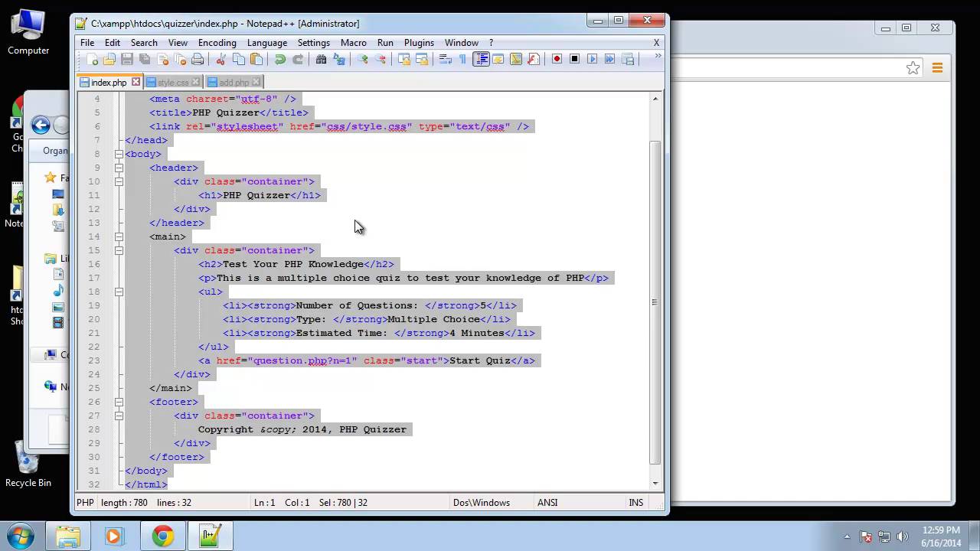Screen dimensions: 980x551
Task: Switch to the add.php tab
Action: (x=234, y=83)
